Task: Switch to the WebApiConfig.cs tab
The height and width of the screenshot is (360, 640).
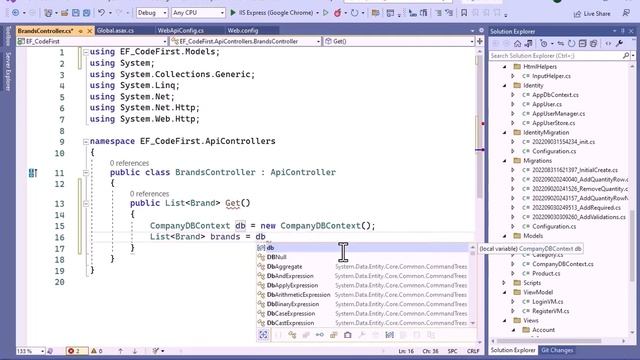Action: point(181,31)
